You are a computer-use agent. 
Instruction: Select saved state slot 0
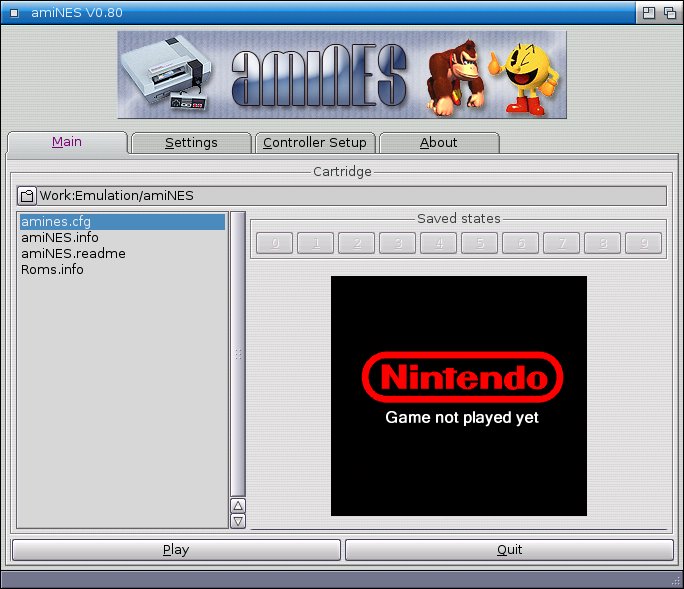pos(275,243)
